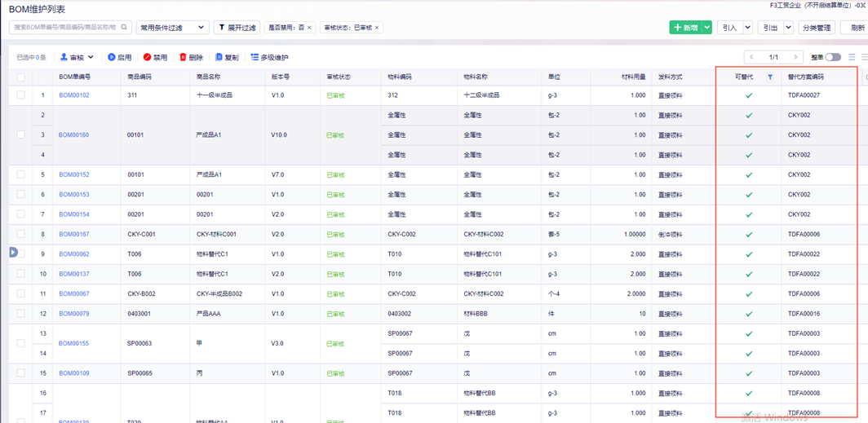Open the BOM00102 link

(x=74, y=95)
